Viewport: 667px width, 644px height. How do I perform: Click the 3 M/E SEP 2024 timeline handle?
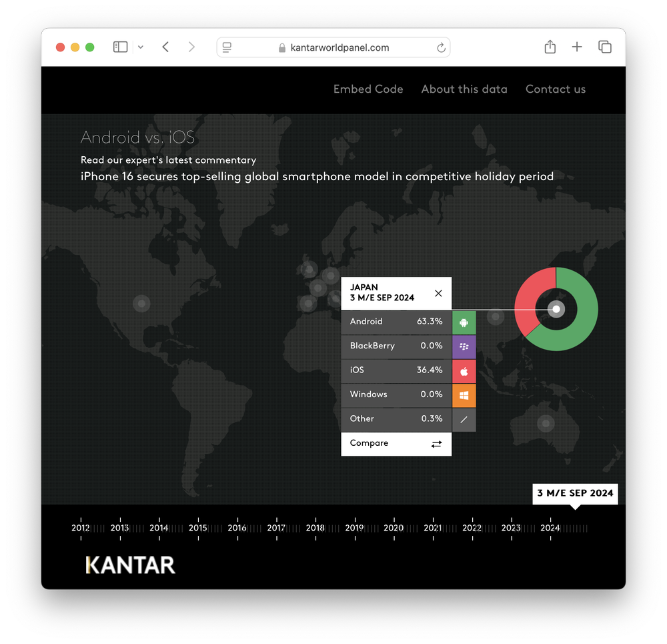[575, 494]
